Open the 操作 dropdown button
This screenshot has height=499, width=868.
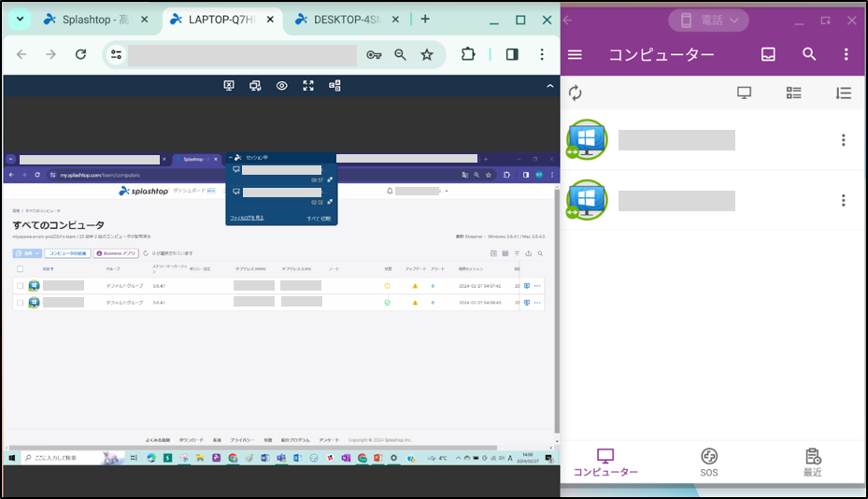tap(27, 253)
